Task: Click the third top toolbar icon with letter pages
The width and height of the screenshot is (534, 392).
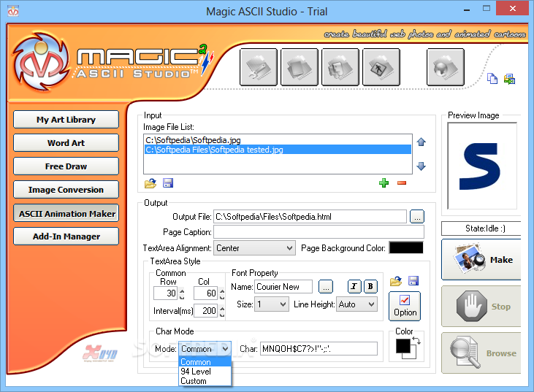Action: pyautogui.click(x=340, y=66)
